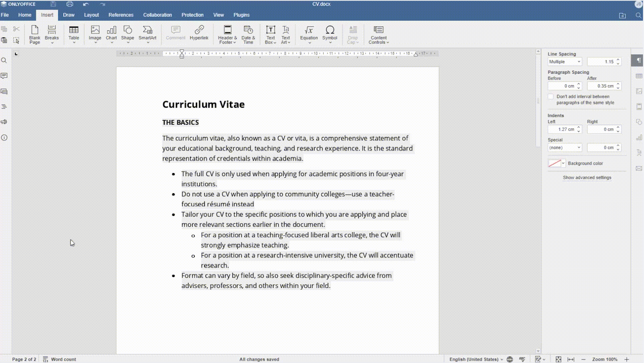Insert a Hyperlink
644x363 pixels.
[199, 33]
